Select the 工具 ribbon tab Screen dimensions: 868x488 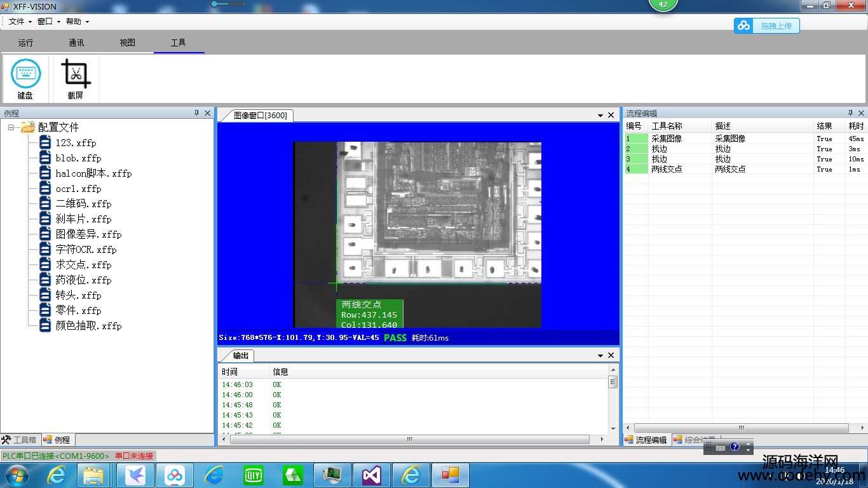(x=179, y=43)
